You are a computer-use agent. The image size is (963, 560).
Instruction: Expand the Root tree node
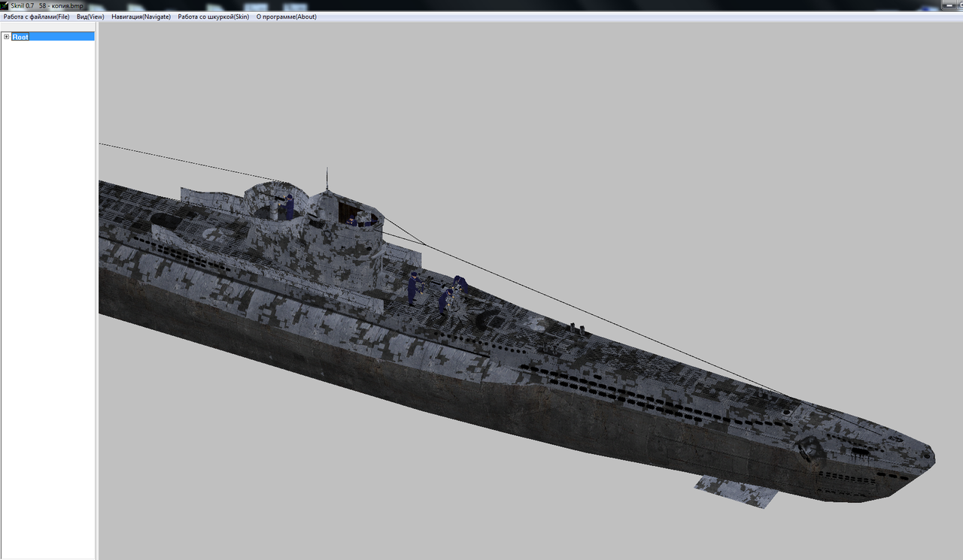click(7, 37)
